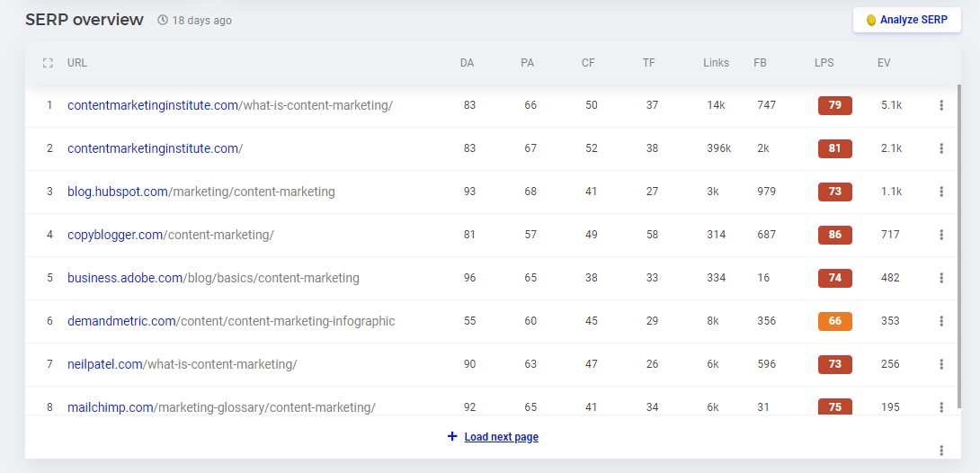Open three-dot menu for contentmarketinginstitute.com/what-is-content-marketing row
980x473 pixels.
941,105
